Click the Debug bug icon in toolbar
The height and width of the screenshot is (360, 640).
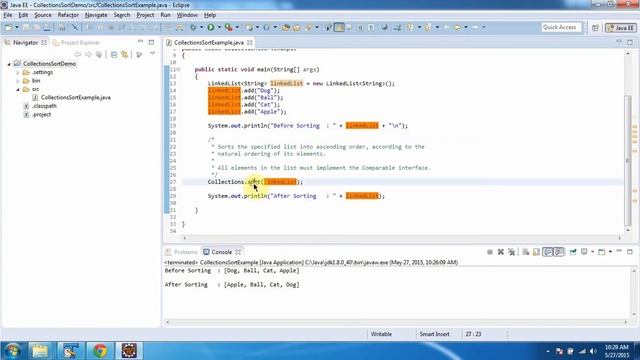coord(193,27)
